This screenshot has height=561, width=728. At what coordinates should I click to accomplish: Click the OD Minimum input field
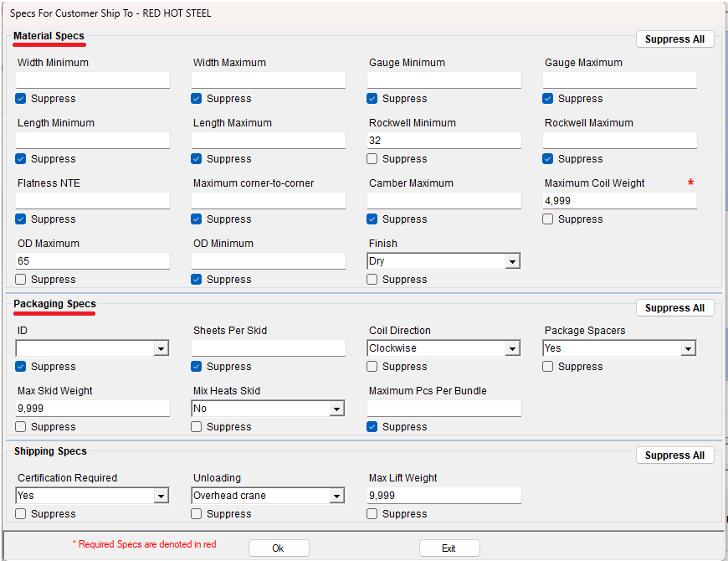[269, 261]
